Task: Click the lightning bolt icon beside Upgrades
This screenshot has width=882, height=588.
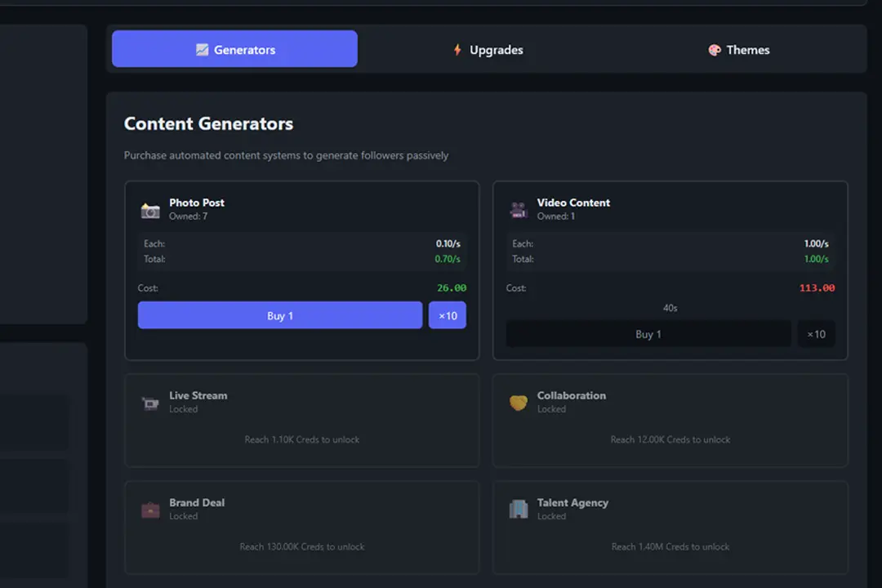Action: click(x=457, y=49)
